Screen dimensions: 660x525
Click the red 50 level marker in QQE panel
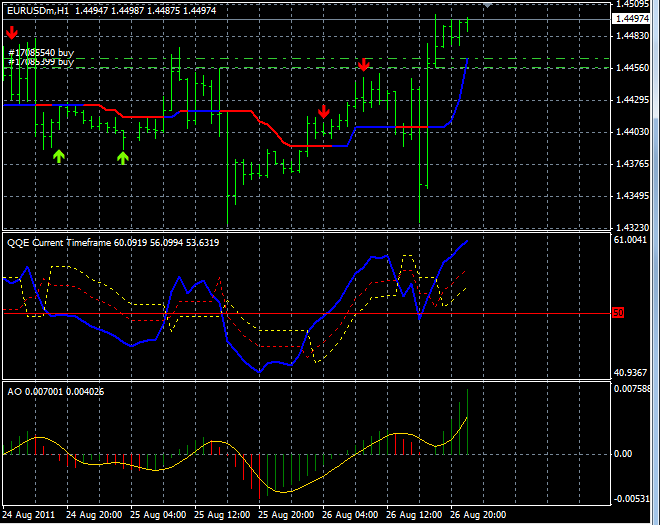click(617, 313)
